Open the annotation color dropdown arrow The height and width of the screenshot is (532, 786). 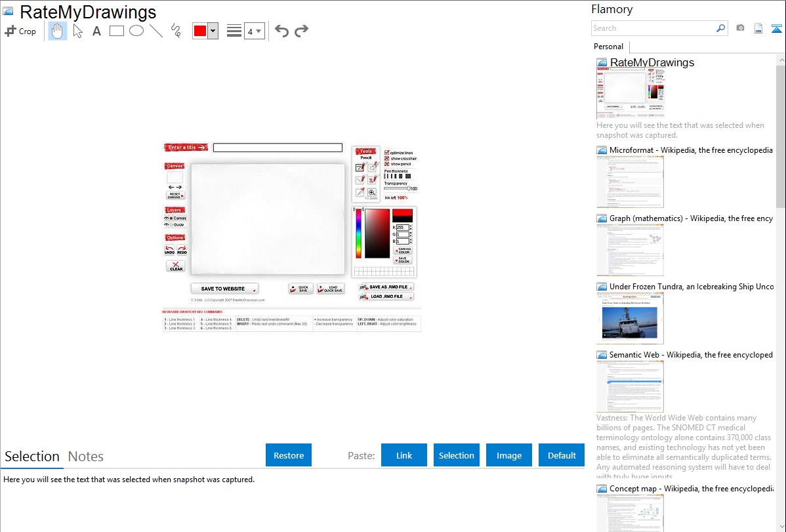pos(213,31)
